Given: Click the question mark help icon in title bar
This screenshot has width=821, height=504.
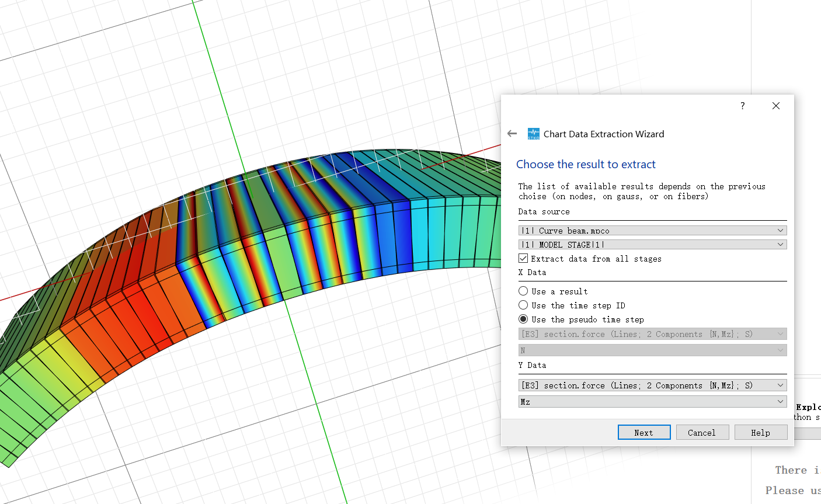Looking at the screenshot, I should point(742,106).
